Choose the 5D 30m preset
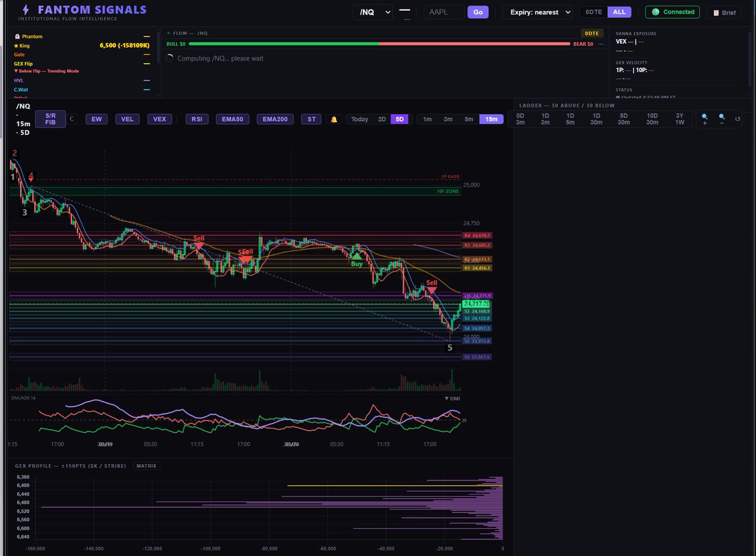756x556 pixels. click(x=624, y=119)
